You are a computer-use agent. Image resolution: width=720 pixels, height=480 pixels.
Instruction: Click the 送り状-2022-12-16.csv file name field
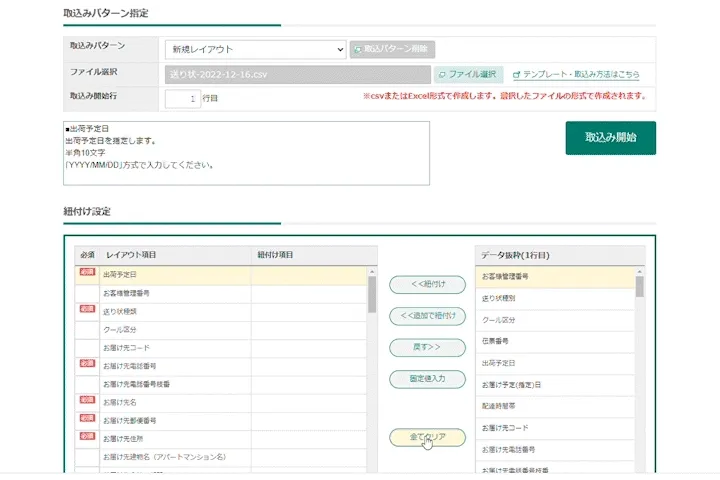pos(298,74)
